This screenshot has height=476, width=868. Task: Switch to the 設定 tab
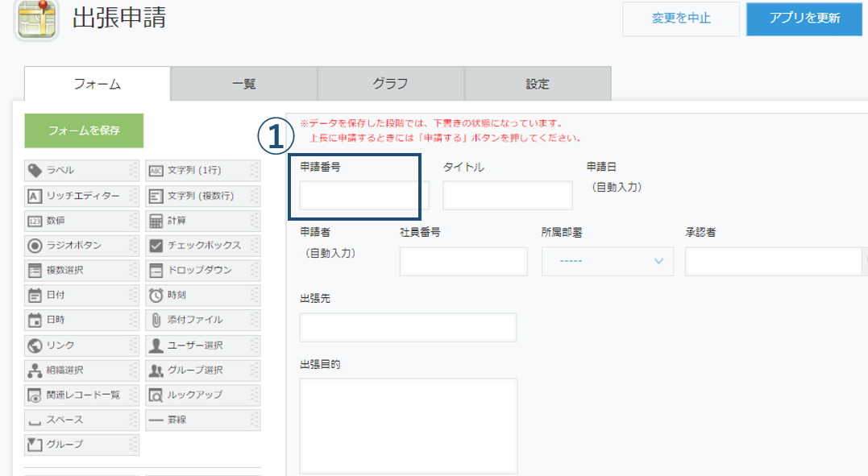coord(538,84)
